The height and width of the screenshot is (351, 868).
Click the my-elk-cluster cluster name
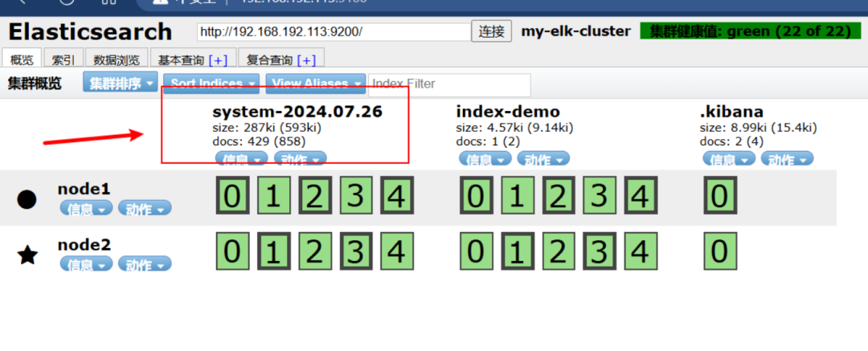[575, 31]
